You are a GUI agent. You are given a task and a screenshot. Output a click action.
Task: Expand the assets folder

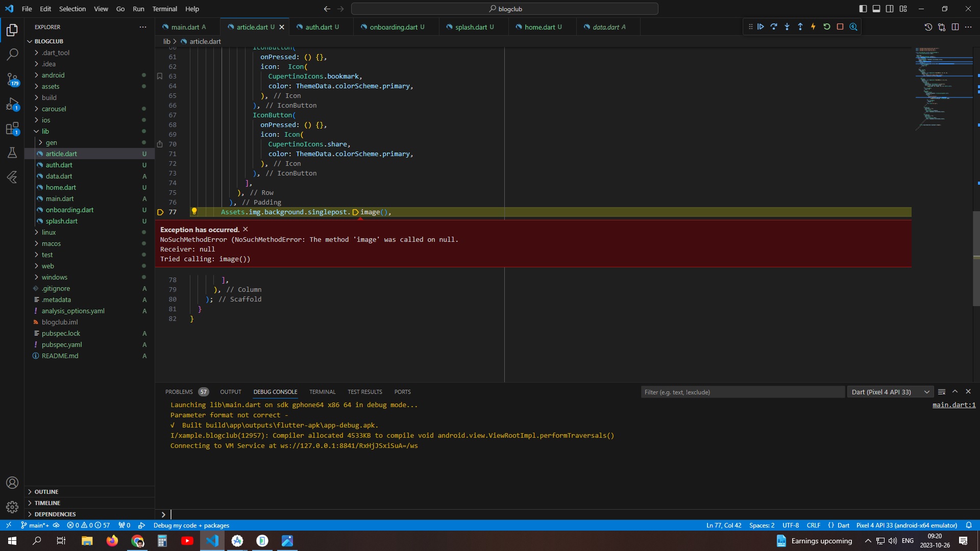[51, 86]
